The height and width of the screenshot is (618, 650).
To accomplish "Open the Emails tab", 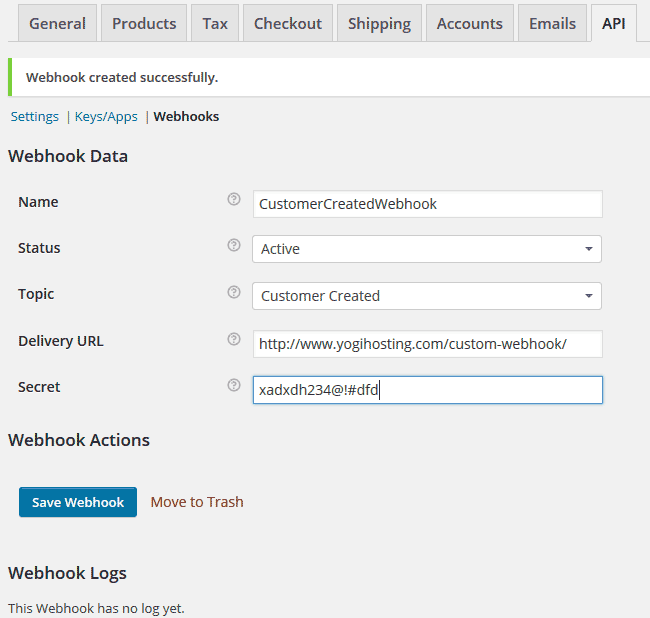I will coord(552,23).
